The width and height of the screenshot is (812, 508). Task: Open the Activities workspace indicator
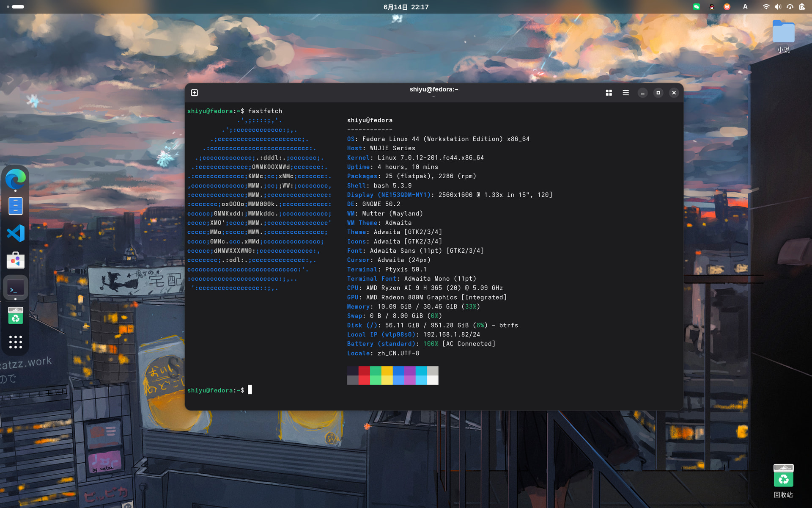pos(15,7)
